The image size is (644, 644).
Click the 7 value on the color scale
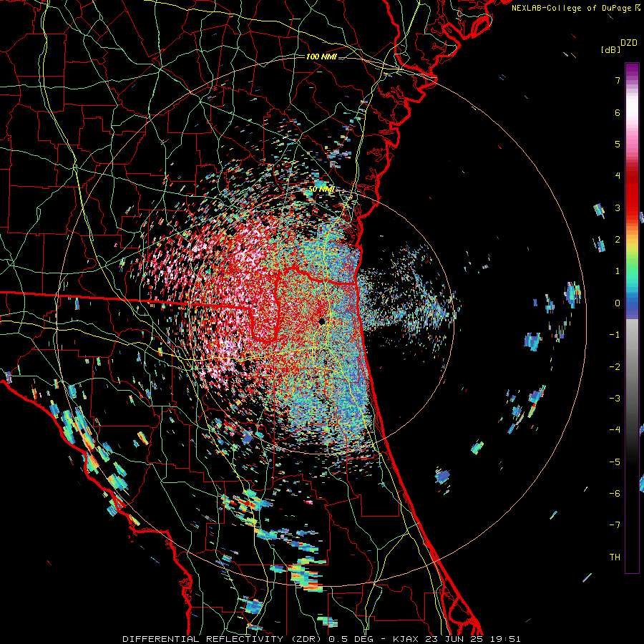pos(618,80)
